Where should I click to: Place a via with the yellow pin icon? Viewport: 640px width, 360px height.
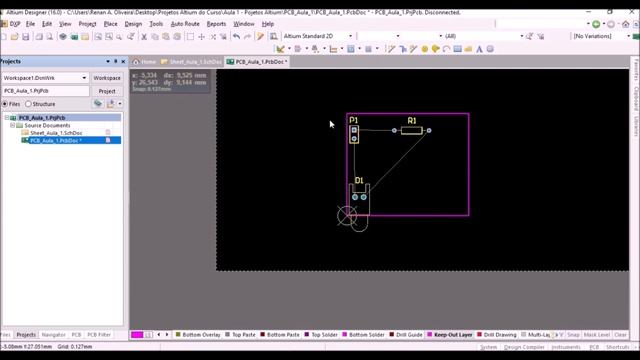pos(436,49)
